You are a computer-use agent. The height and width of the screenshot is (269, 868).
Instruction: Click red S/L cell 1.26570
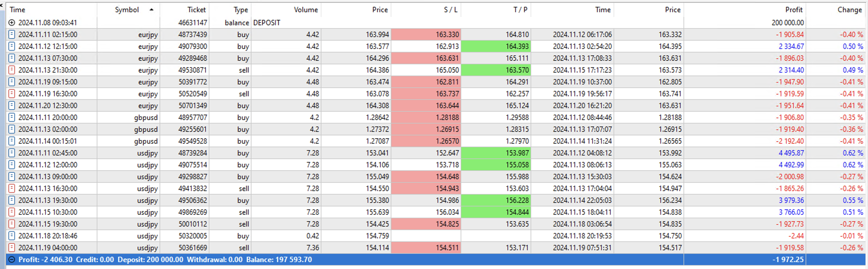tap(426, 141)
